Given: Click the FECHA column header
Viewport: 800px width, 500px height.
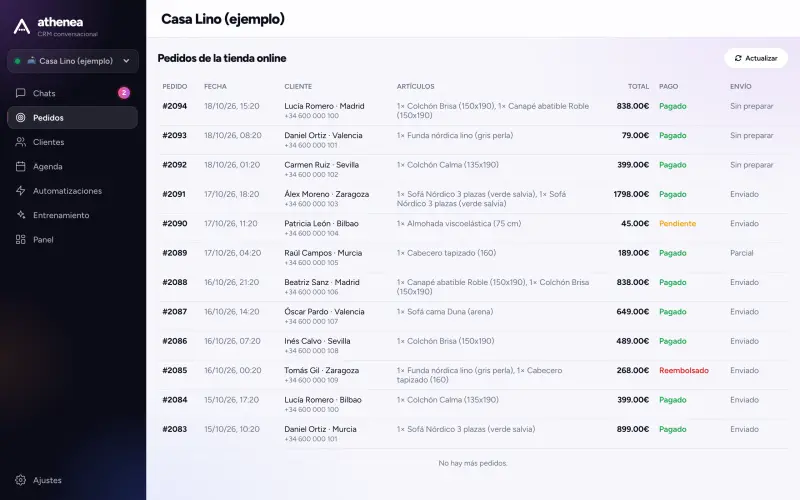Looking at the screenshot, I should (x=215, y=87).
